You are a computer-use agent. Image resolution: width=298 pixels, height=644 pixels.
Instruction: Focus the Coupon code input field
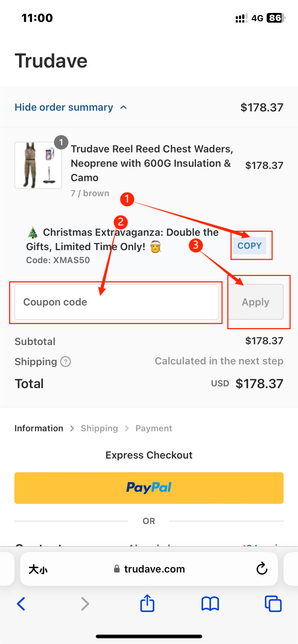tap(117, 302)
